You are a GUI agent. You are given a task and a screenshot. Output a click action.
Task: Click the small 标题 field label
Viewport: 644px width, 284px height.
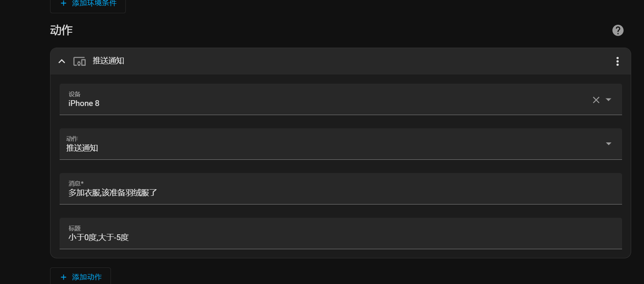pyautogui.click(x=74, y=229)
